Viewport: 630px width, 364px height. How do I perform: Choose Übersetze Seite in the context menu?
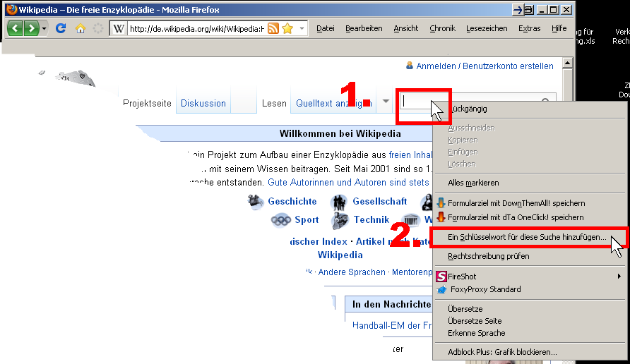475,321
